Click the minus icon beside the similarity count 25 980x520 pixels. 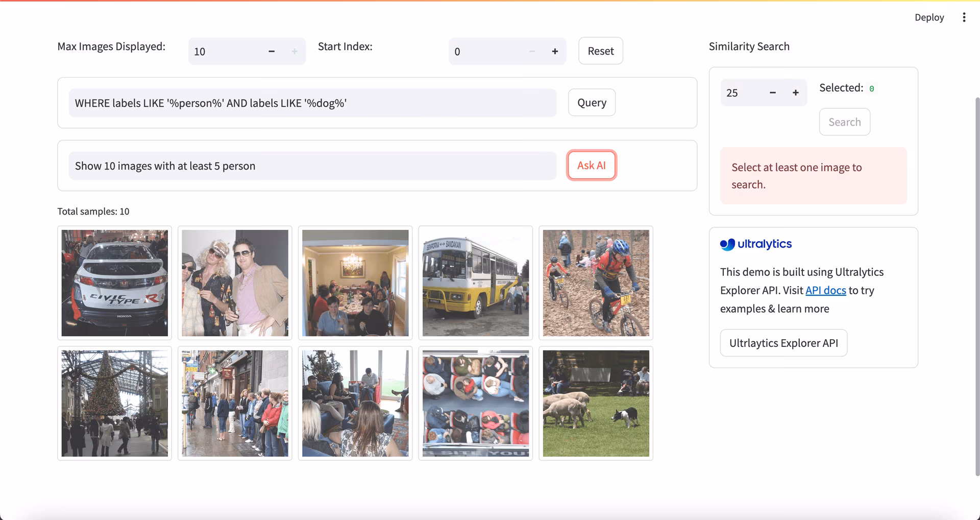[x=772, y=92]
